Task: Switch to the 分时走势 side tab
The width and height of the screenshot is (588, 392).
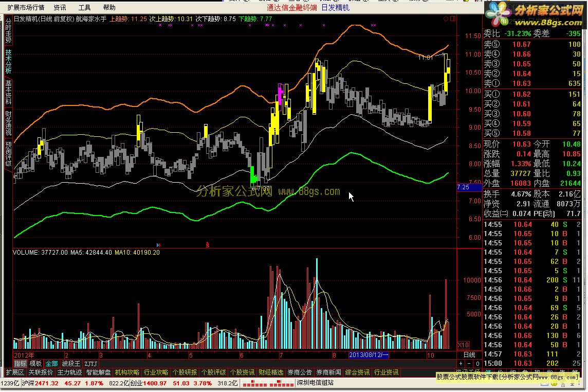Action: point(8,31)
